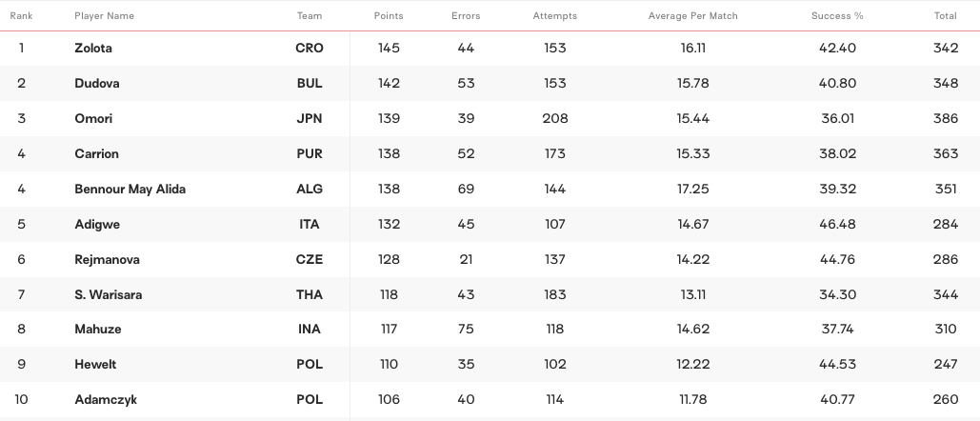The height and width of the screenshot is (421, 980).
Task: Click the CRO team code for Zolota
Action: click(x=310, y=49)
